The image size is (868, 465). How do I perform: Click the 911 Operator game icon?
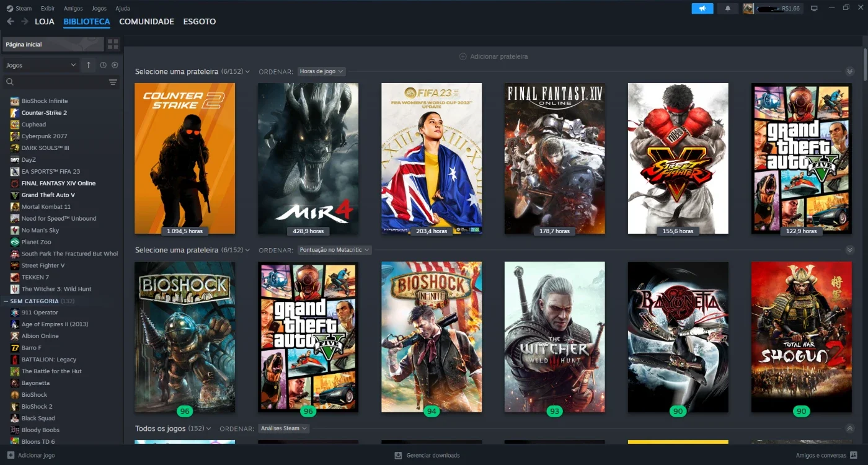pos(15,312)
